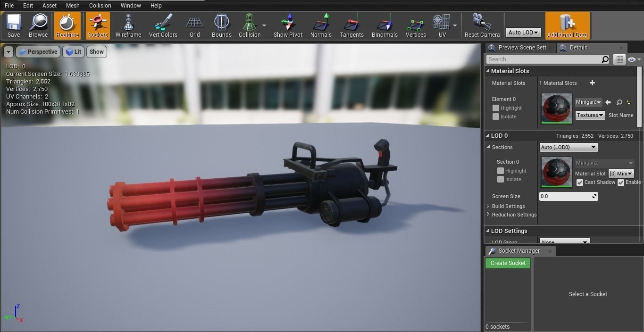Screen dimensions: 644x332
Task: Open the Window menu
Action: click(131, 6)
